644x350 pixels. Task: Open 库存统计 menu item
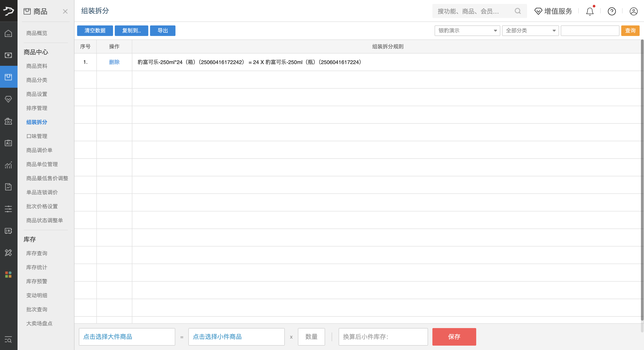pyautogui.click(x=37, y=267)
